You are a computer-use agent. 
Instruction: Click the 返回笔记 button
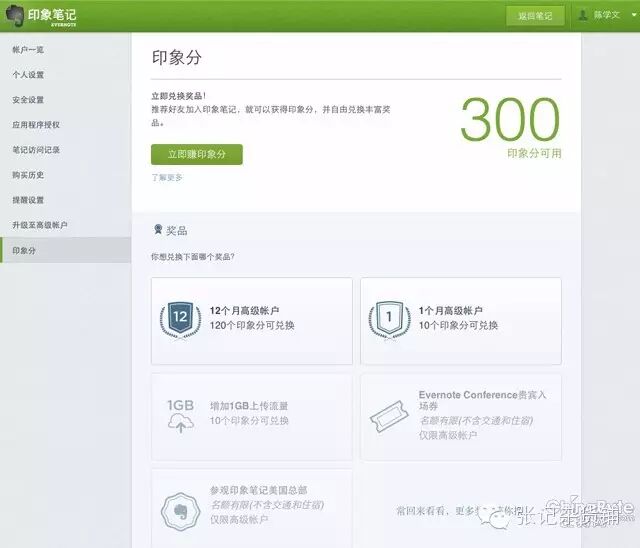click(535, 16)
